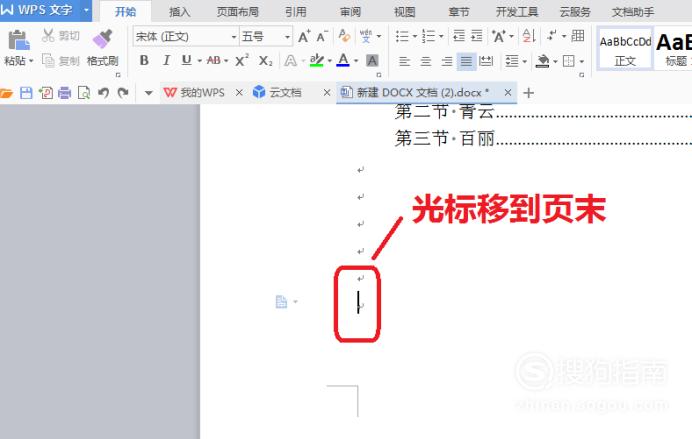The width and height of the screenshot is (692, 439).
Task: Expand the bullet list style arrow
Action: pos(414,36)
